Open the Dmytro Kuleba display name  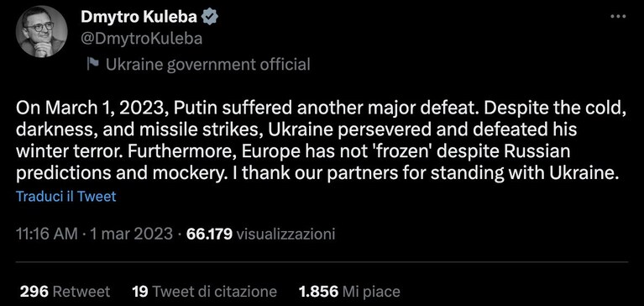pyautogui.click(x=140, y=17)
